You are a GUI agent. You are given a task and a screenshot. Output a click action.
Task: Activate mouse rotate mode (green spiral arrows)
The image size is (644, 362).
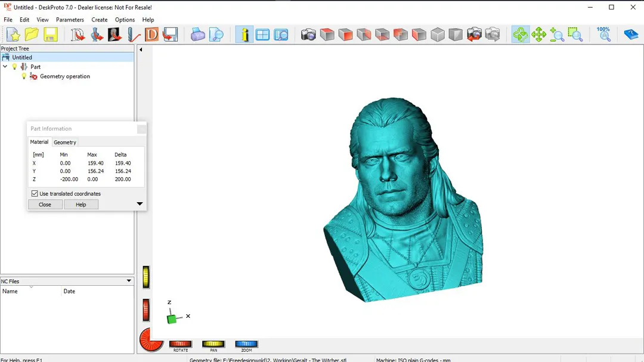[x=521, y=35]
